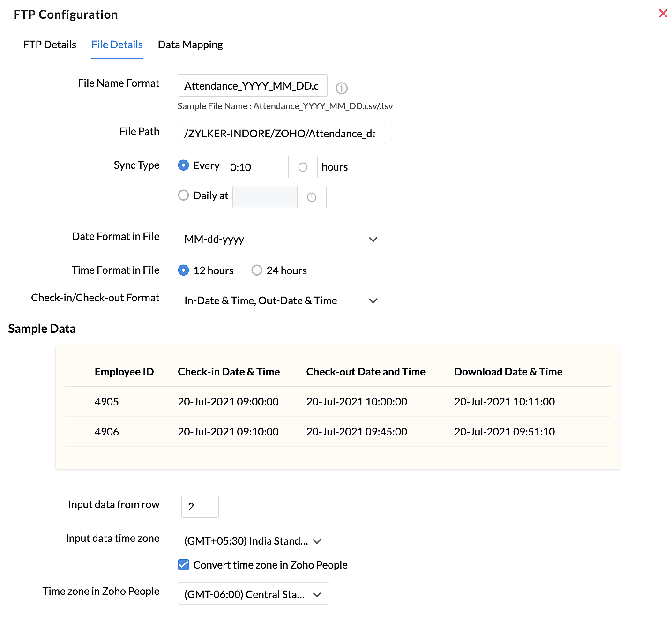Select the Daily at radio button
This screenshot has height=623, width=672.
(184, 195)
